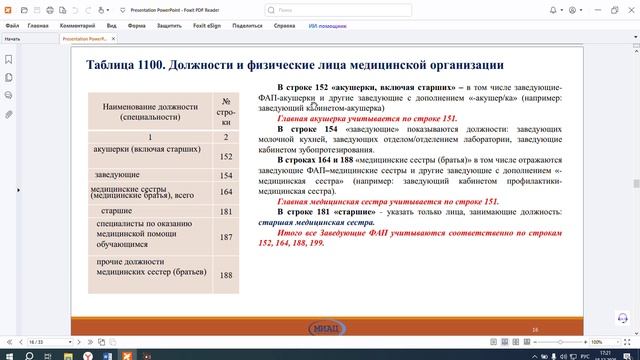640x360 pixels.
Task: Switch to the Presentation PowerPoint document tab
Action: [84, 39]
